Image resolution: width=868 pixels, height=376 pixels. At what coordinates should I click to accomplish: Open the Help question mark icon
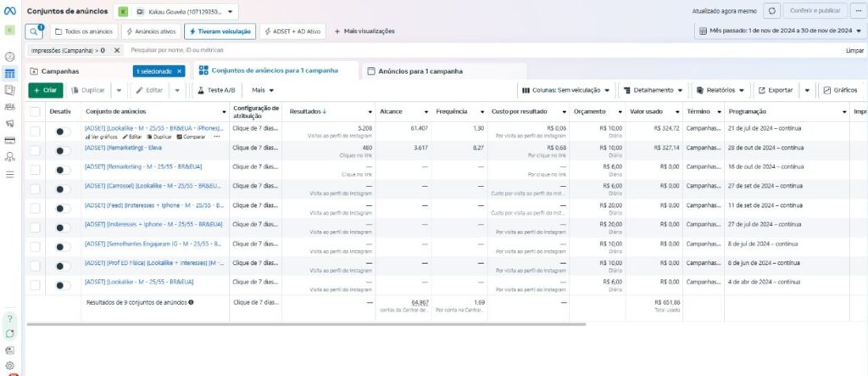pos(9,319)
